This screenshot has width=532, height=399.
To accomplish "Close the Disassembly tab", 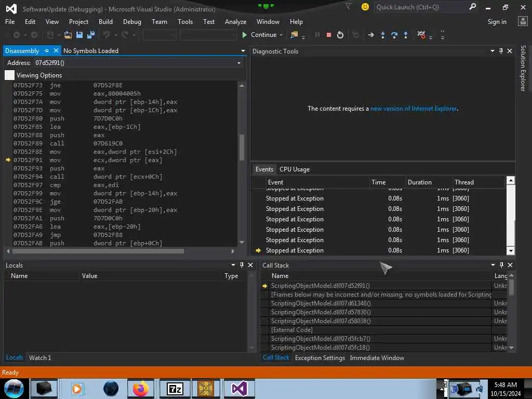I will pyautogui.click(x=56, y=50).
